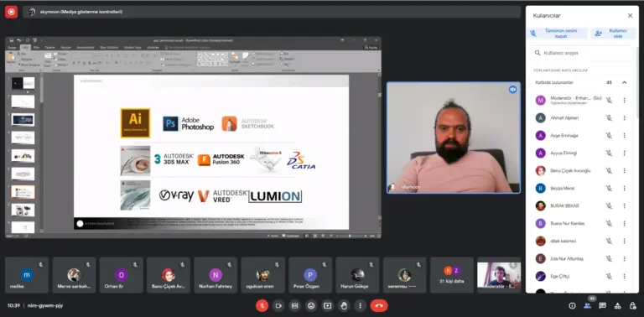Viewport: 644px width, 317px height.
Task: Open more options for Ahmet Alphan
Action: (x=624, y=118)
